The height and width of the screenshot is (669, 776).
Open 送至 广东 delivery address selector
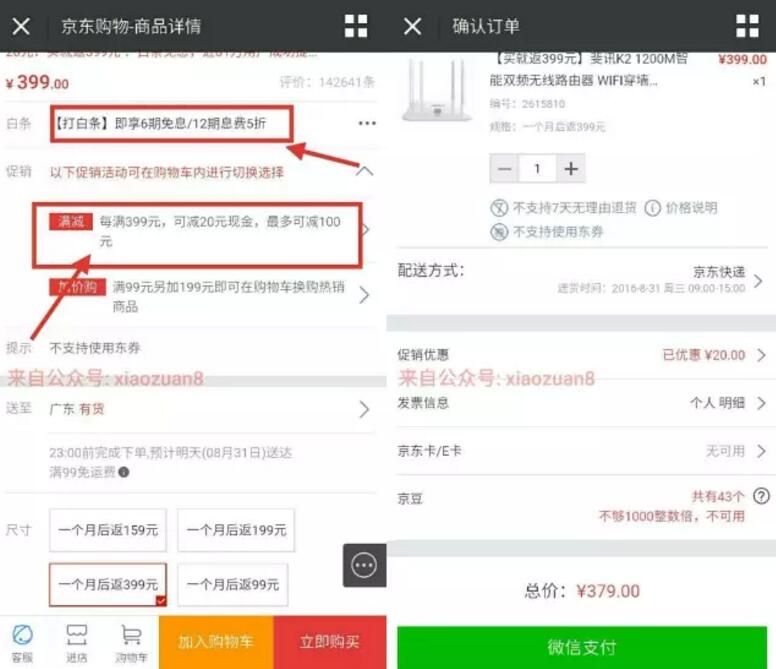[x=188, y=409]
